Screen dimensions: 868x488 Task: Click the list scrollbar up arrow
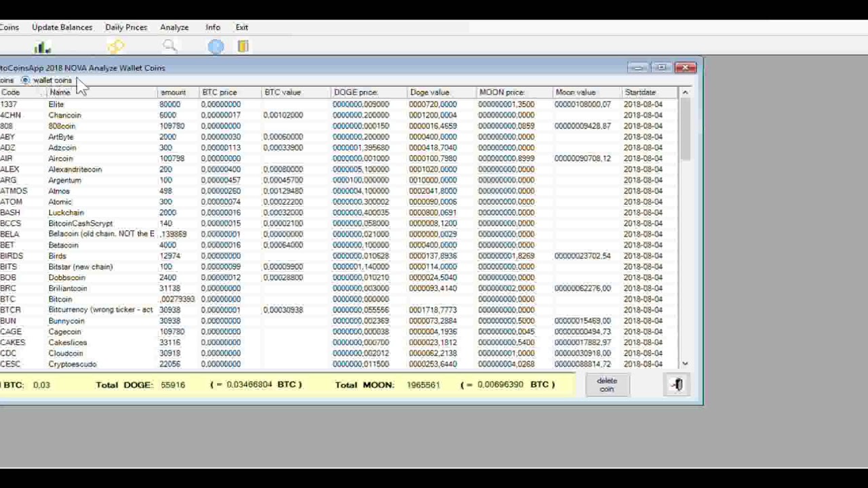click(685, 92)
